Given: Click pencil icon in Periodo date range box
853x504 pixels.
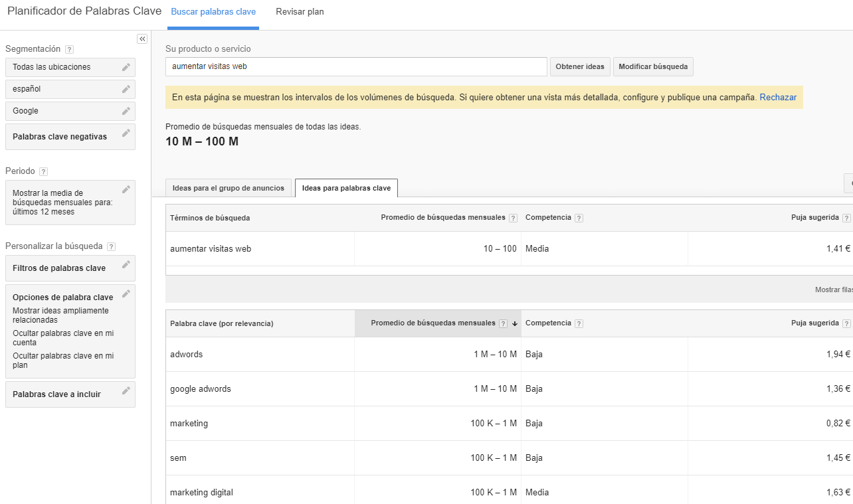Looking at the screenshot, I should 126,190.
